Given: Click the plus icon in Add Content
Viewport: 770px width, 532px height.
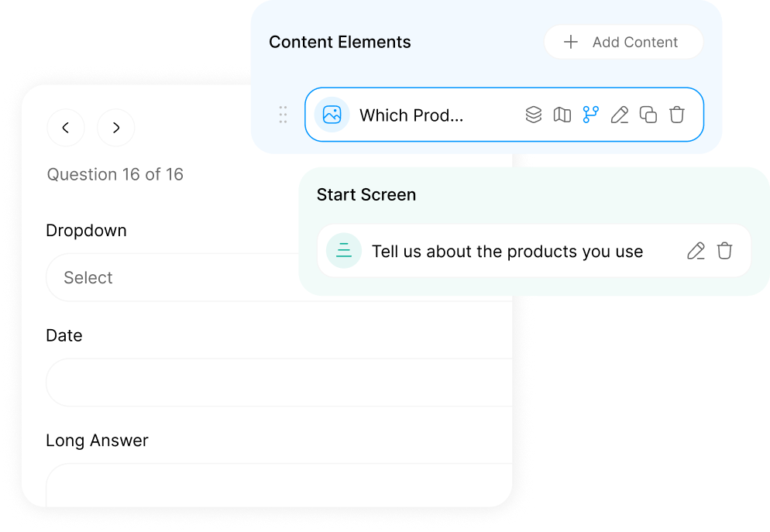Looking at the screenshot, I should point(571,43).
